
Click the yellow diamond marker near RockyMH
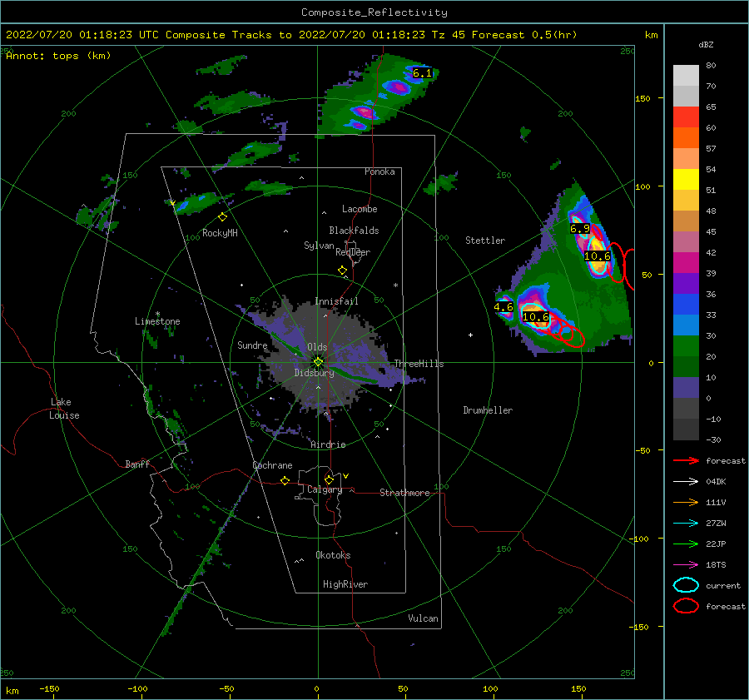[x=222, y=217]
